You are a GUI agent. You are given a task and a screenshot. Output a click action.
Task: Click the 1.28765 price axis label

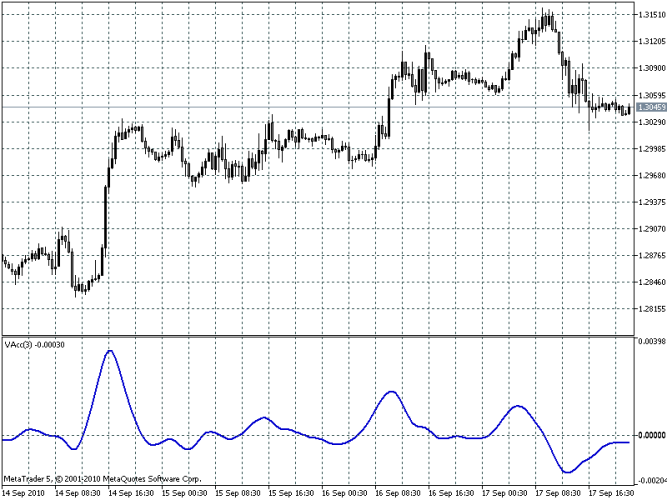point(652,255)
